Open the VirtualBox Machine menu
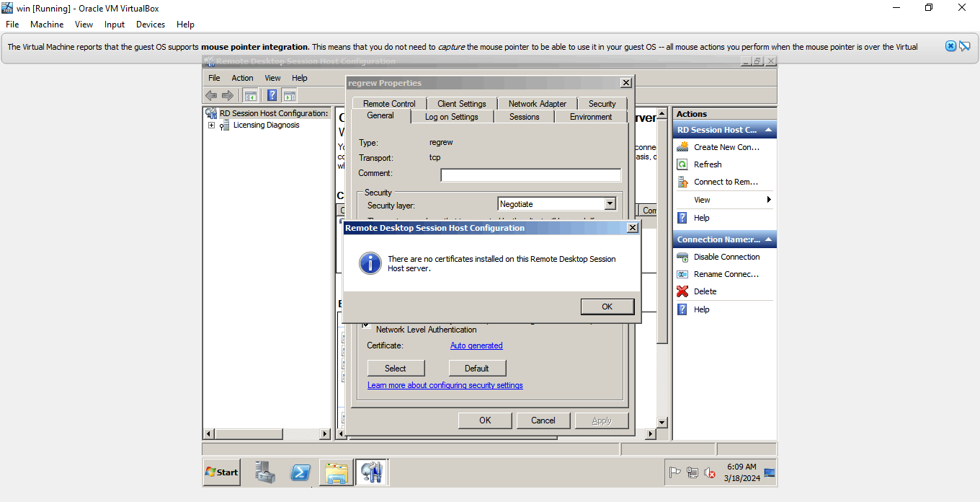This screenshot has height=502, width=980. click(x=47, y=25)
